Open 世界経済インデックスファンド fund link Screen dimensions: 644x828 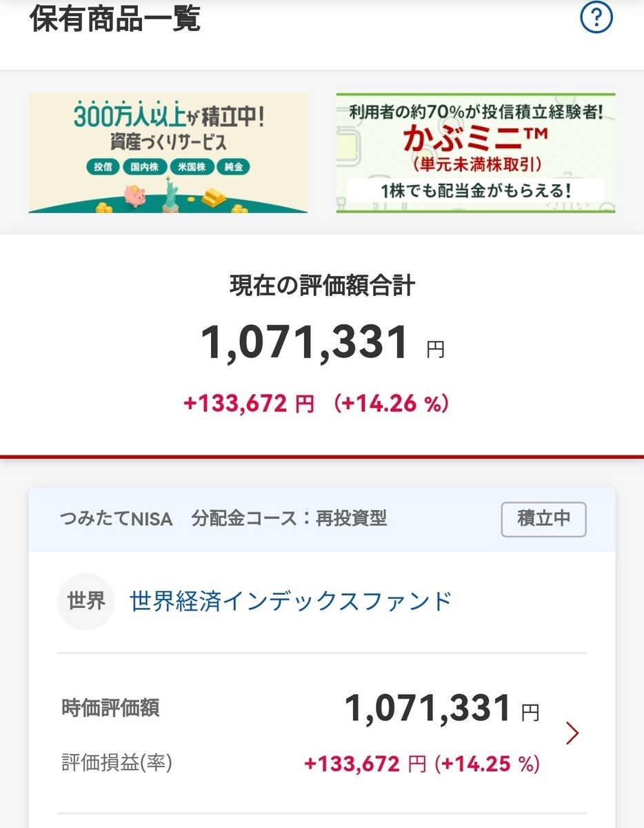click(290, 601)
